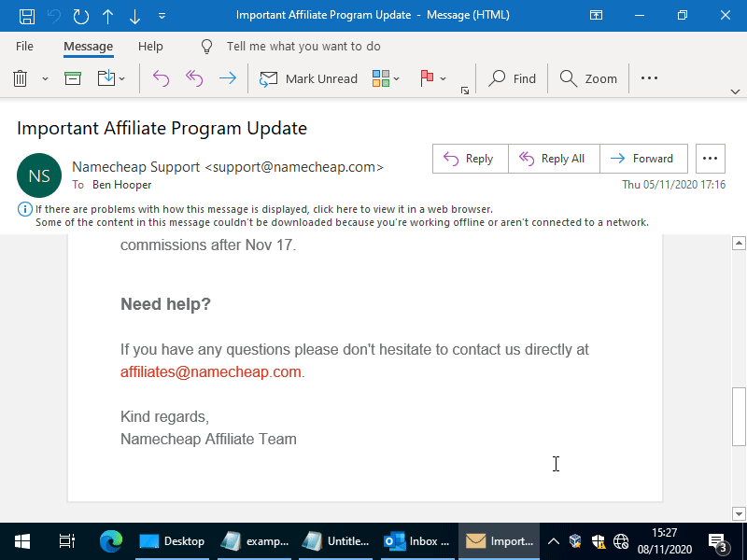Screen dimensions: 747x560
Task: Switch to 'Untitle...' taskbar window
Action: [x=335, y=541]
